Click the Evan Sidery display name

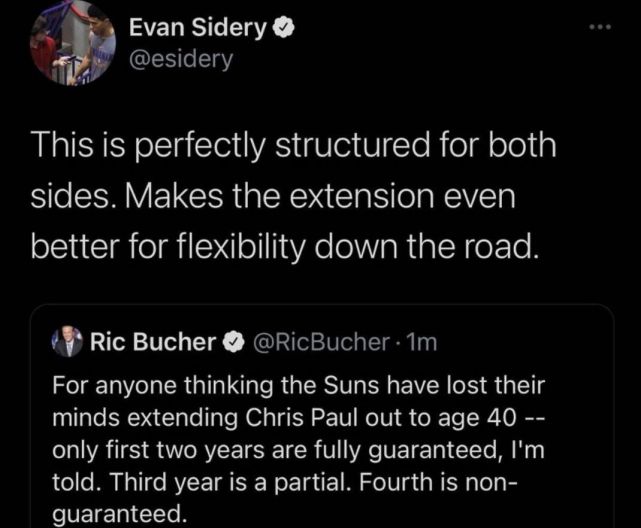coord(197,29)
